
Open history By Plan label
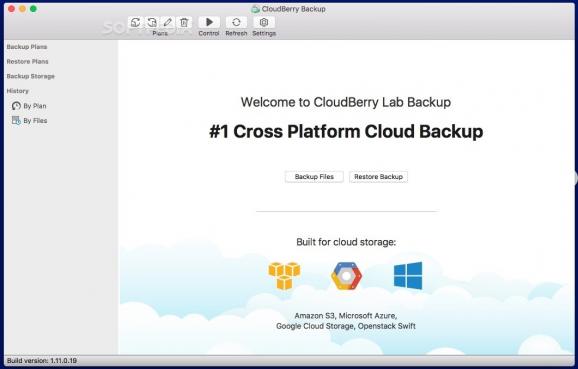click(x=35, y=106)
